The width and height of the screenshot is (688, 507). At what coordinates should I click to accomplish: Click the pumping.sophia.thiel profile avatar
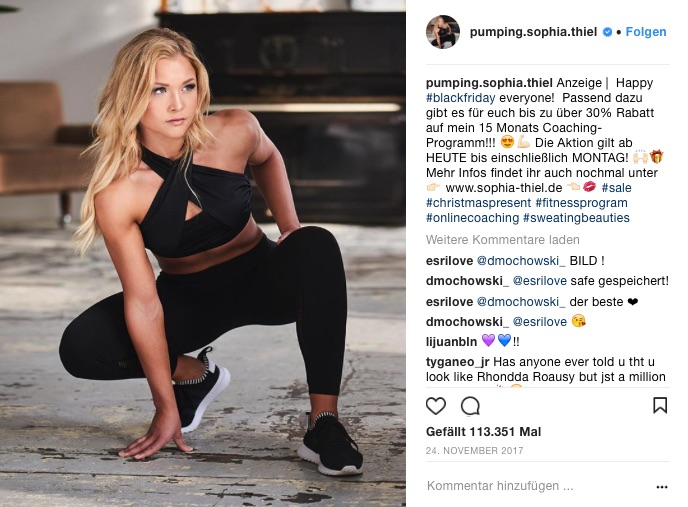pos(443,32)
